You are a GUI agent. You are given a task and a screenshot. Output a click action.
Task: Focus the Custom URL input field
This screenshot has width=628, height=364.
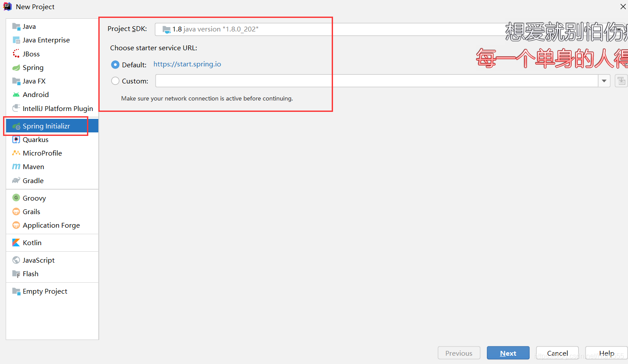(377, 81)
